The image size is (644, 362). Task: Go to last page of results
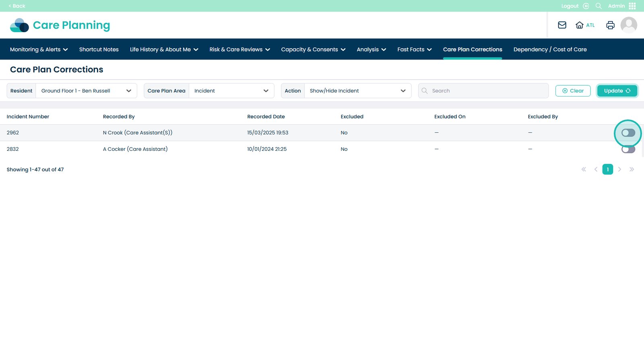[632, 169]
